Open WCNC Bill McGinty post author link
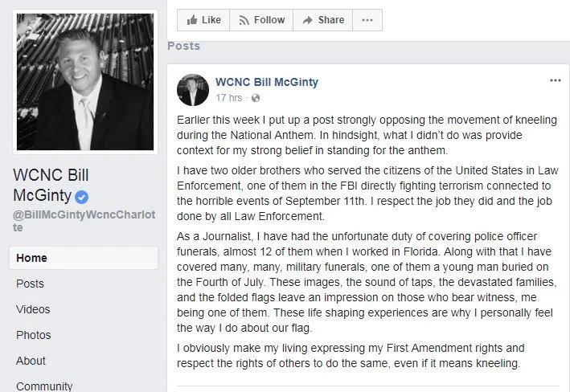570x392 pixels. tap(266, 82)
